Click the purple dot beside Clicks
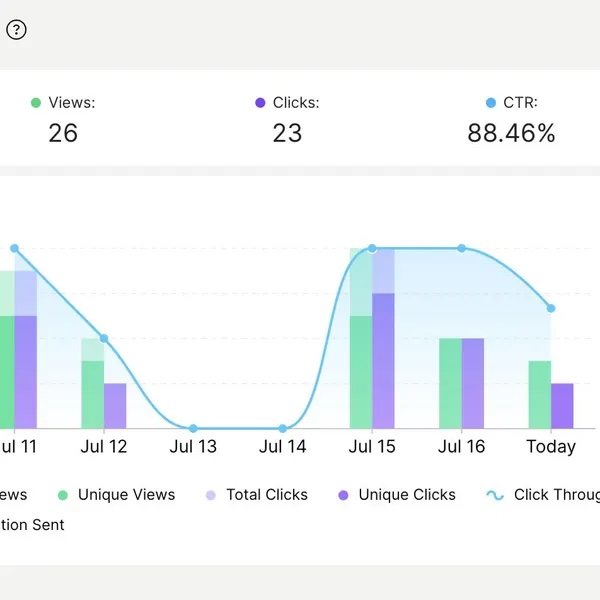Image resolution: width=600 pixels, height=600 pixels. [x=260, y=102]
